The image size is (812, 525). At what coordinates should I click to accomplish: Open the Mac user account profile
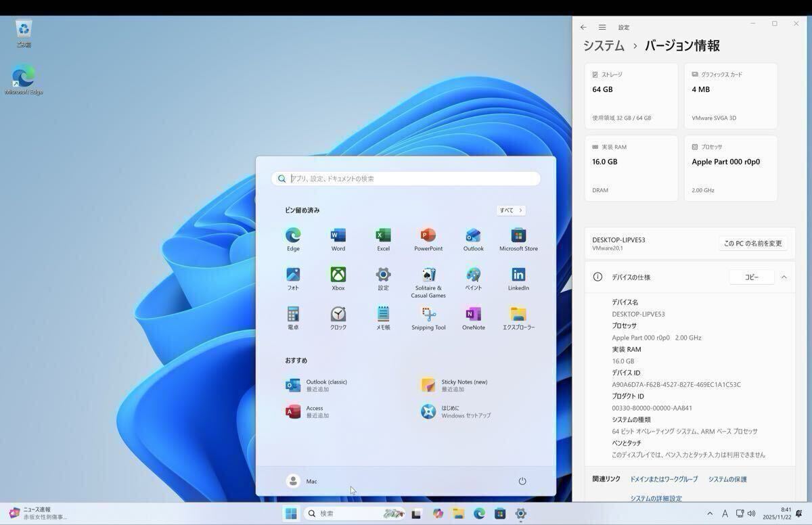coord(302,481)
